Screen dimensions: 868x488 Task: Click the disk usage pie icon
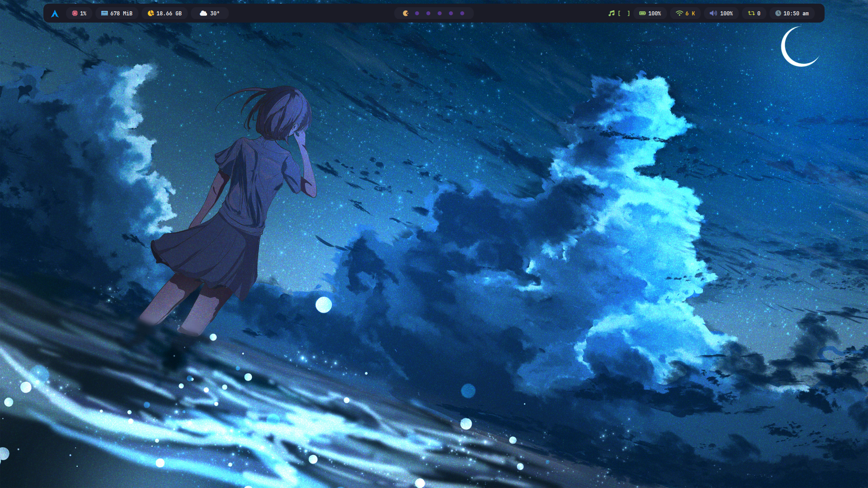151,14
